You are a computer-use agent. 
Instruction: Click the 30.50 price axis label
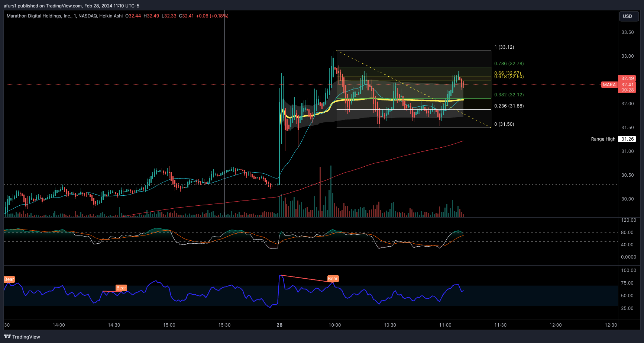(x=628, y=175)
